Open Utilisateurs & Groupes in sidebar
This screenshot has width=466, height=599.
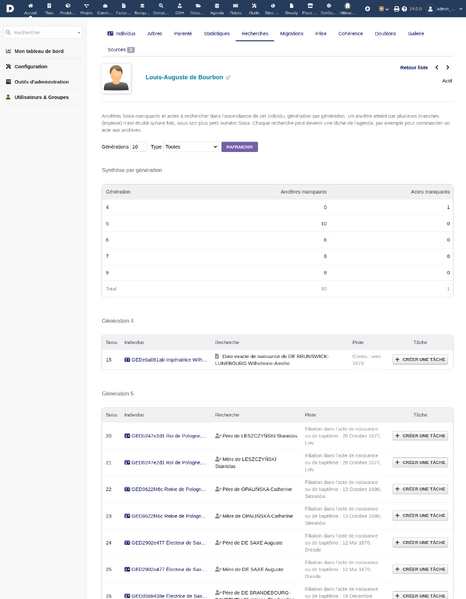(42, 97)
